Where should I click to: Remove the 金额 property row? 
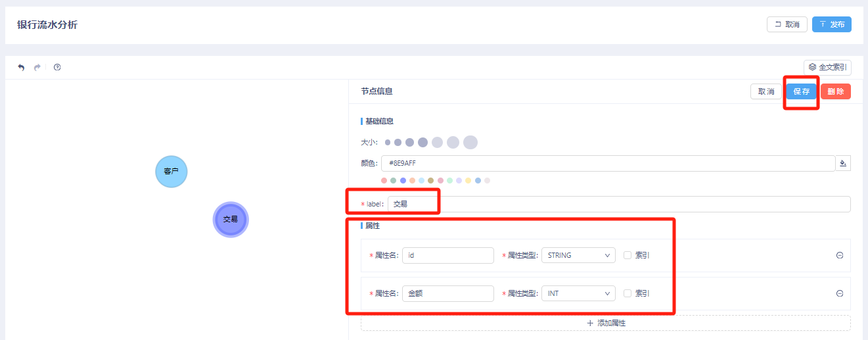(x=840, y=294)
